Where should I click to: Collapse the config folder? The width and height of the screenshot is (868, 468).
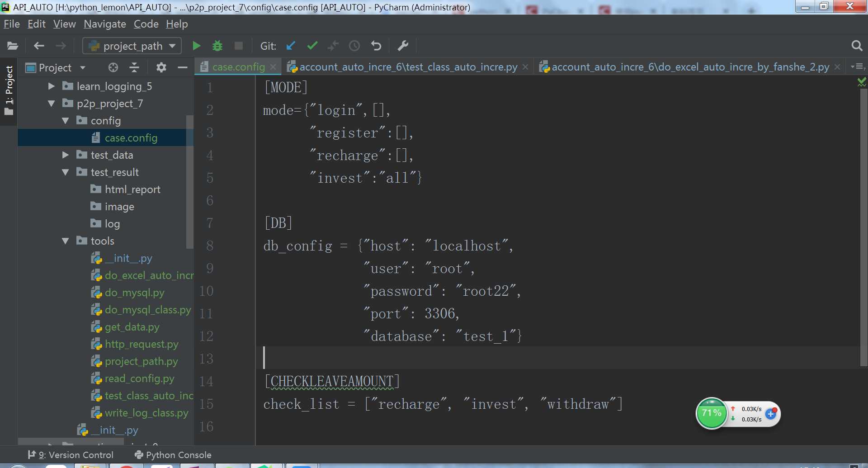pyautogui.click(x=66, y=121)
